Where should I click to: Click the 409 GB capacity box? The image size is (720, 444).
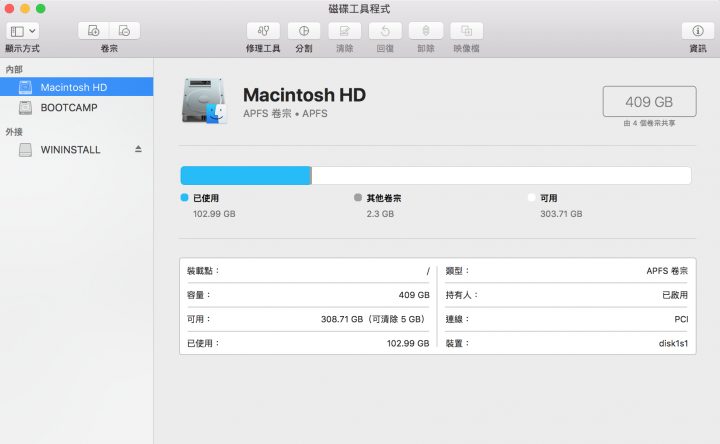[649, 101]
